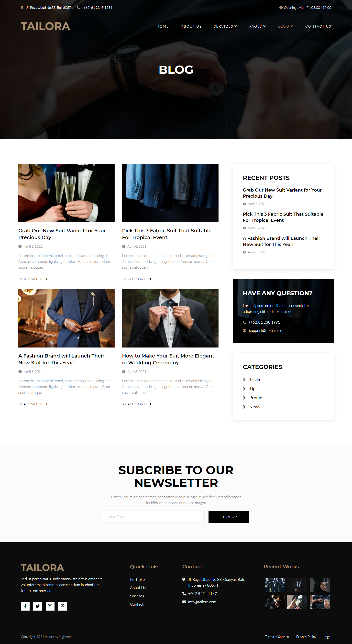
Task: Click the Sign Up newsletter button
Action: tap(229, 517)
